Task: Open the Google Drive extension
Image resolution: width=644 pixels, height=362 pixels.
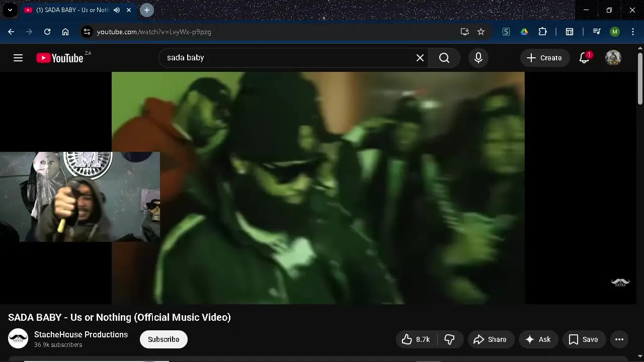Action: [x=524, y=32]
